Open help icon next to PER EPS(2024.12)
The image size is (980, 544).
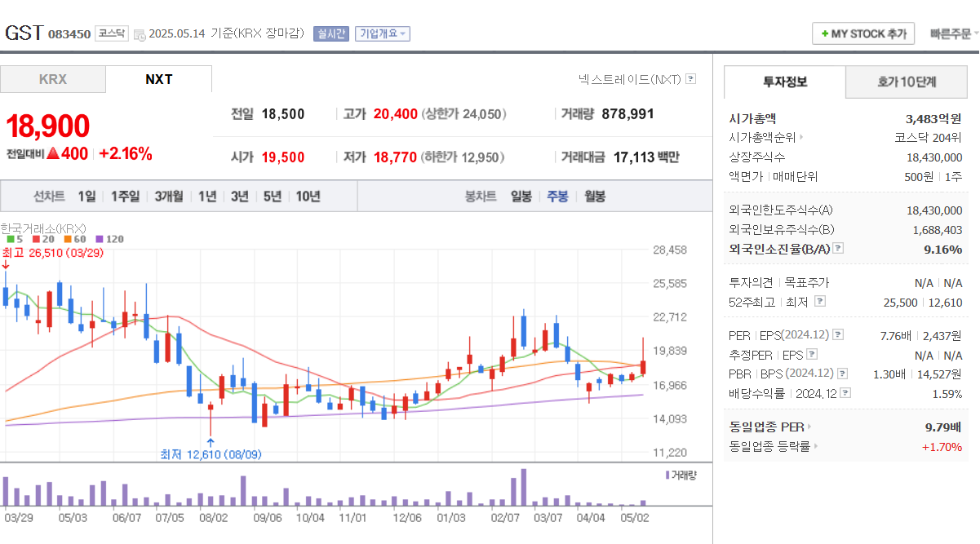coord(838,335)
